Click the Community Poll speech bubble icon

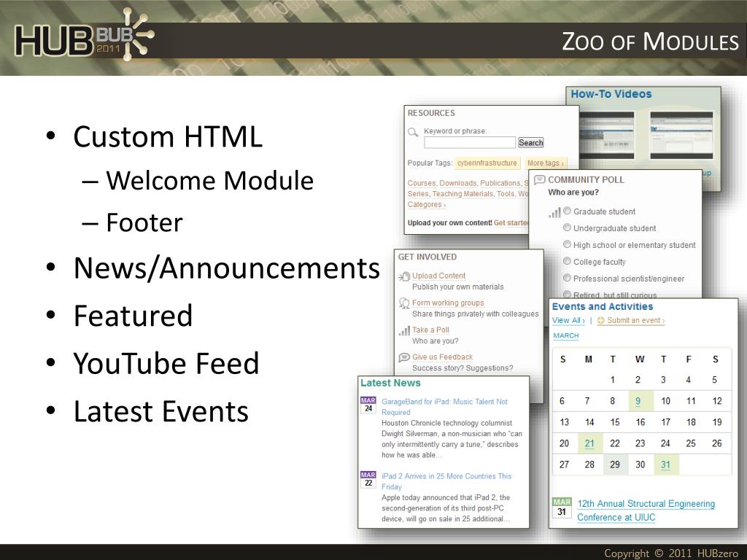(x=539, y=179)
